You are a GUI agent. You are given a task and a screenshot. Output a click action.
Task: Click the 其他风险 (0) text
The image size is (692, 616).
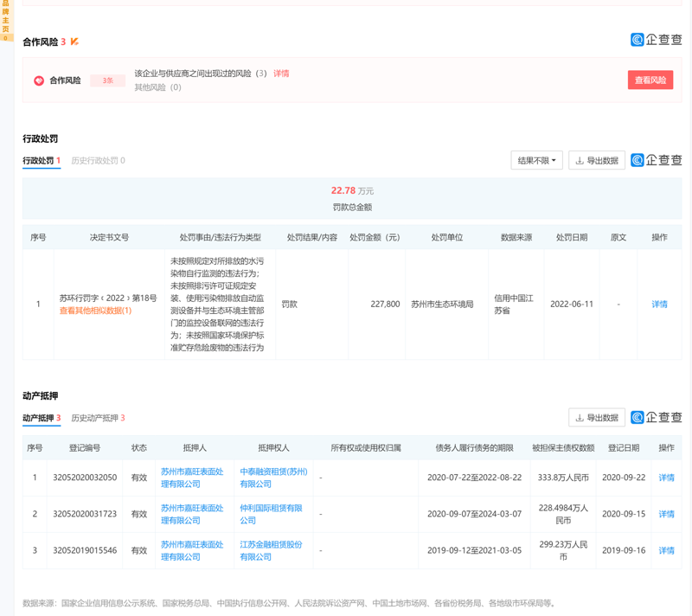pos(157,87)
